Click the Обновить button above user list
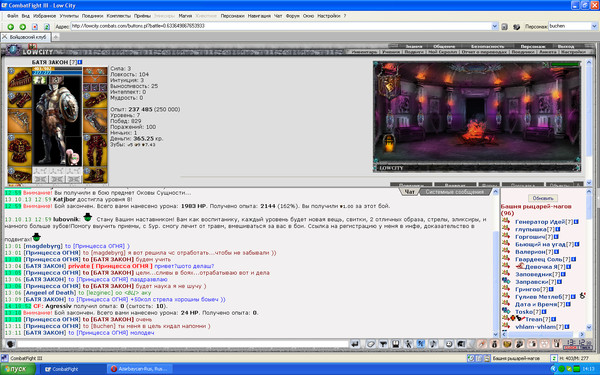The image size is (600, 375). pyautogui.click(x=543, y=198)
